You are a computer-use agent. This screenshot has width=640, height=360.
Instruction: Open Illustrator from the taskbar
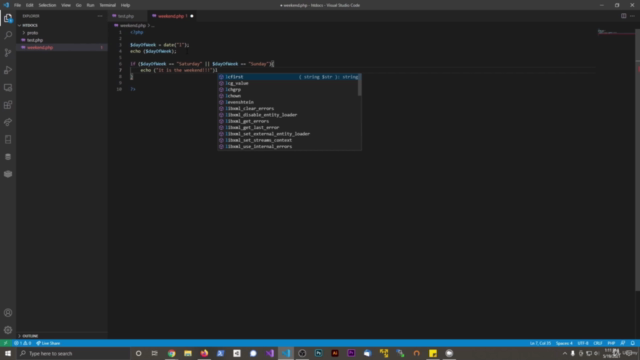point(335,353)
